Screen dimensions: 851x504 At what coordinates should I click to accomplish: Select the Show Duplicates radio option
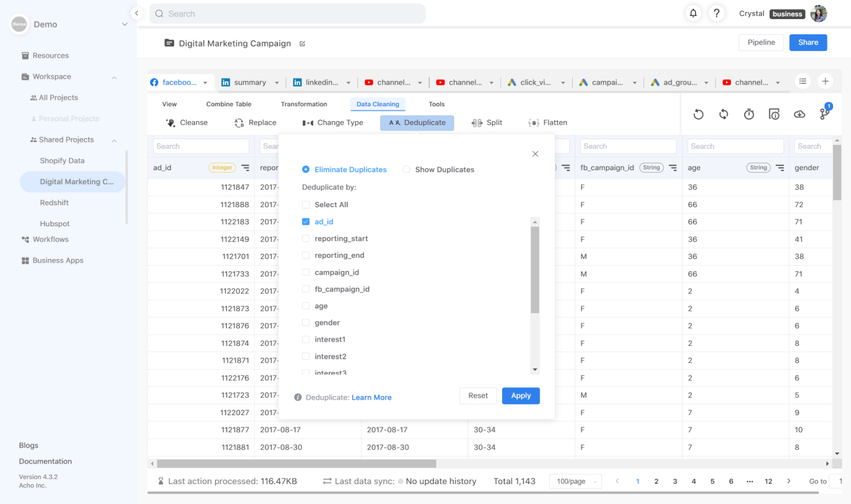[406, 169]
